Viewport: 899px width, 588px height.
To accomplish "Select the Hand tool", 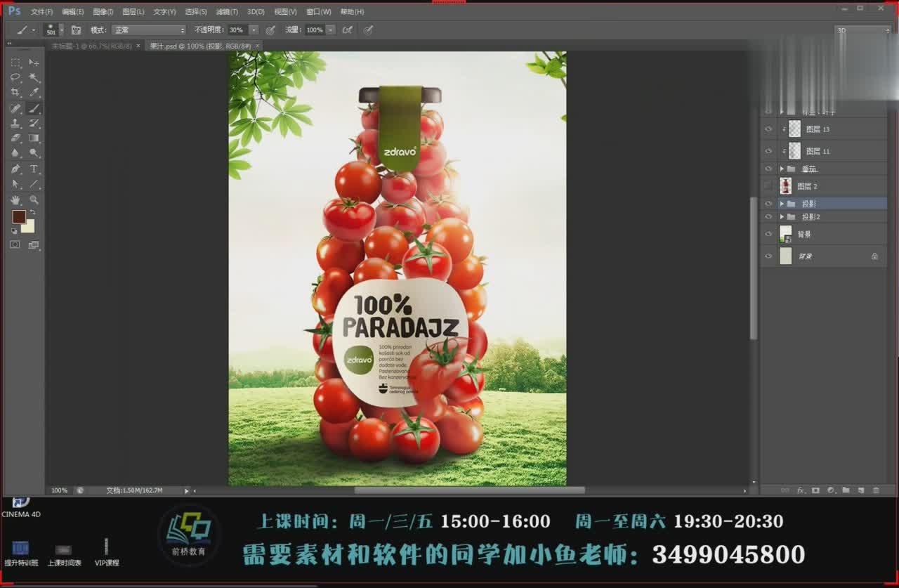I will point(15,200).
